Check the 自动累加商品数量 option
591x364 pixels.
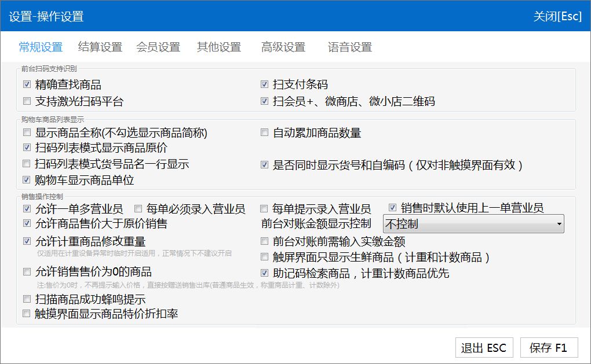(264, 133)
